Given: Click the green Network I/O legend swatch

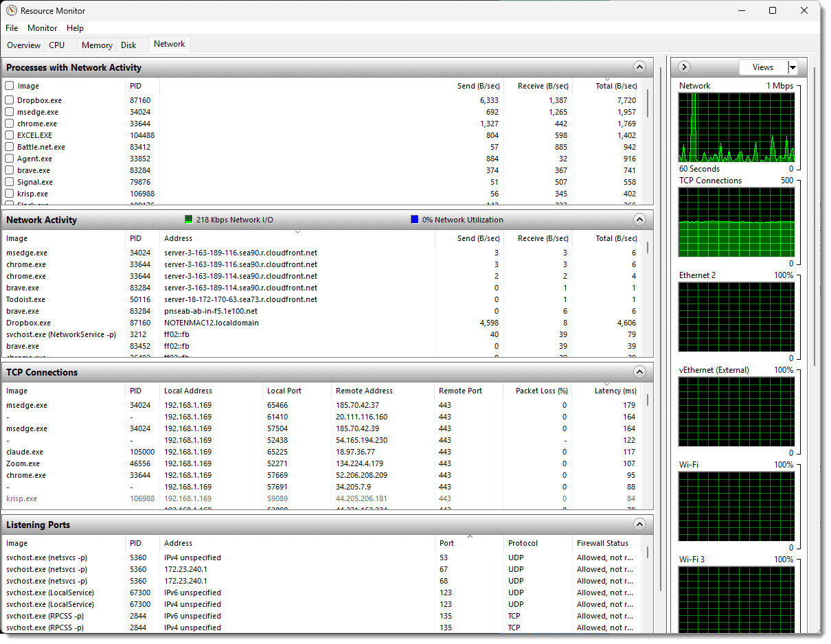Looking at the screenshot, I should tap(189, 220).
